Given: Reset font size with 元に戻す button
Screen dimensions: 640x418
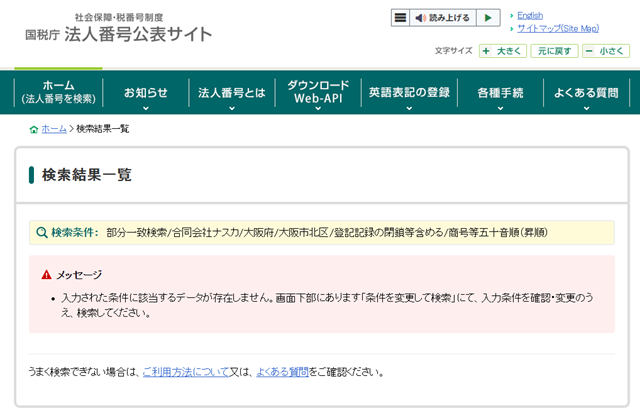Looking at the screenshot, I should (554, 50).
